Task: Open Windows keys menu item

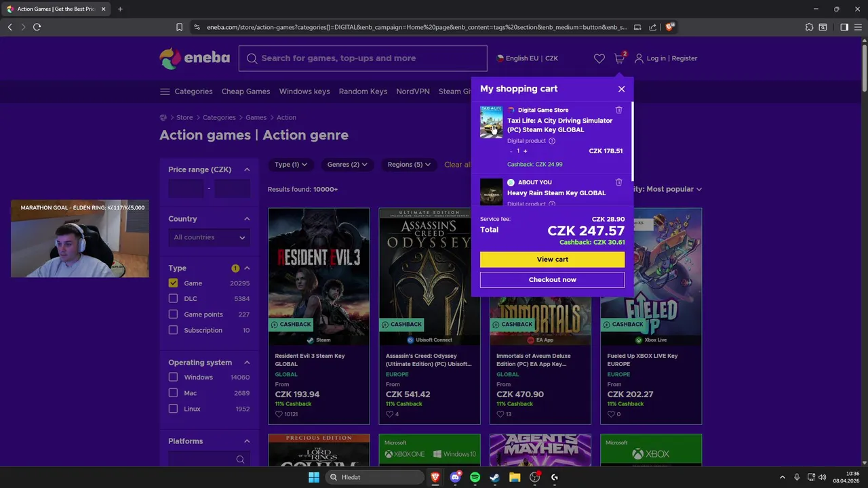Action: [x=304, y=91]
